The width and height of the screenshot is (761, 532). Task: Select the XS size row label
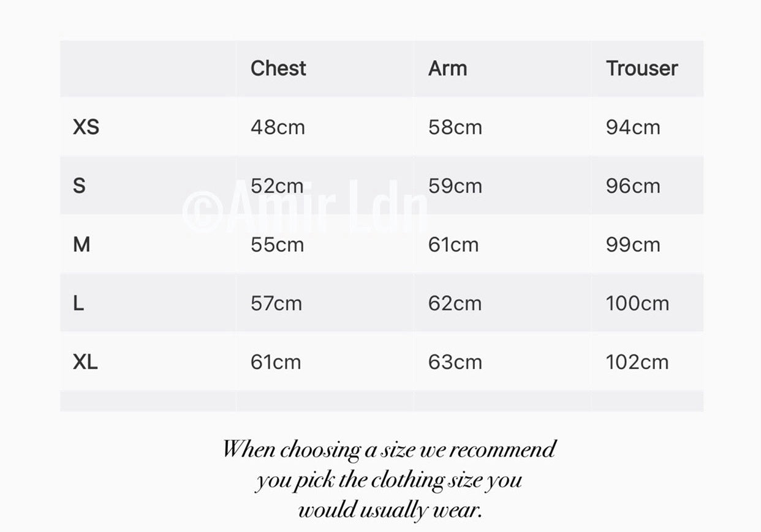(x=86, y=127)
